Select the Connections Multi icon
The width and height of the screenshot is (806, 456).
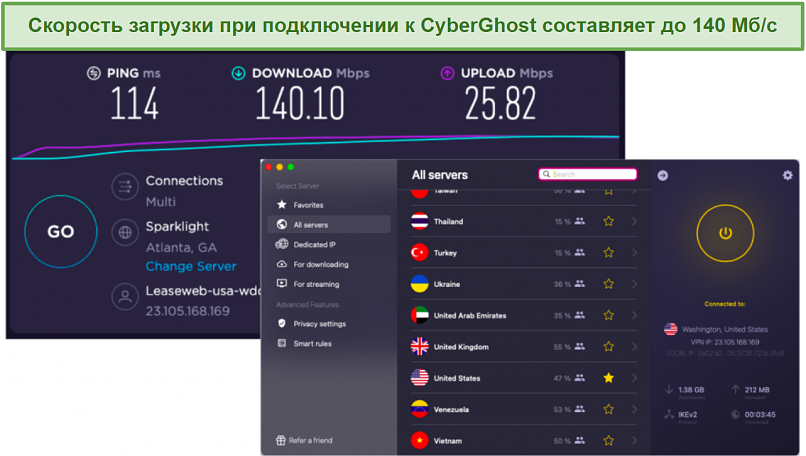125,186
